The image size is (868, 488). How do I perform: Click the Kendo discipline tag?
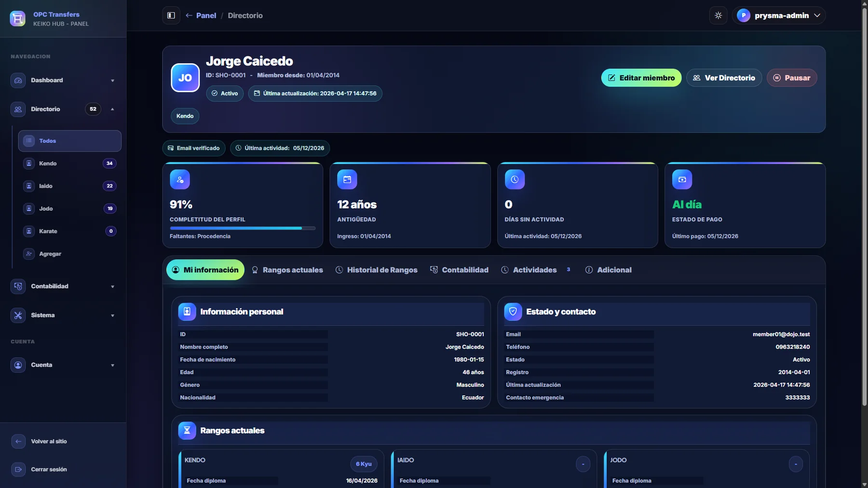click(x=185, y=116)
